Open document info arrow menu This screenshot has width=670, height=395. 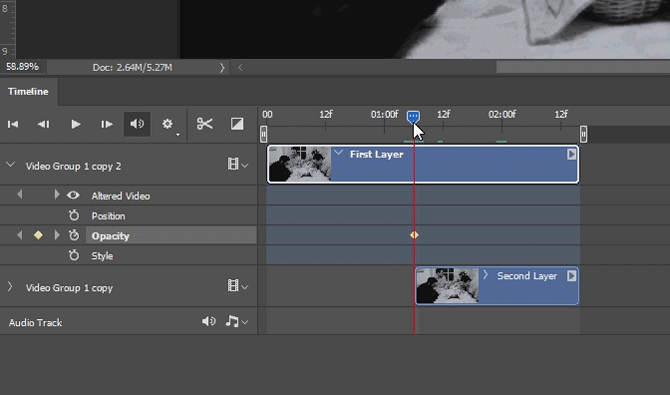click(x=222, y=68)
